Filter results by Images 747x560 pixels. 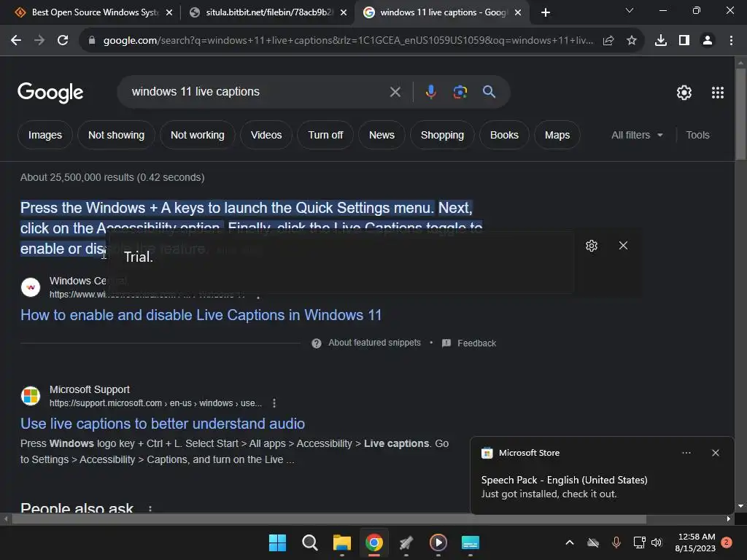point(45,135)
